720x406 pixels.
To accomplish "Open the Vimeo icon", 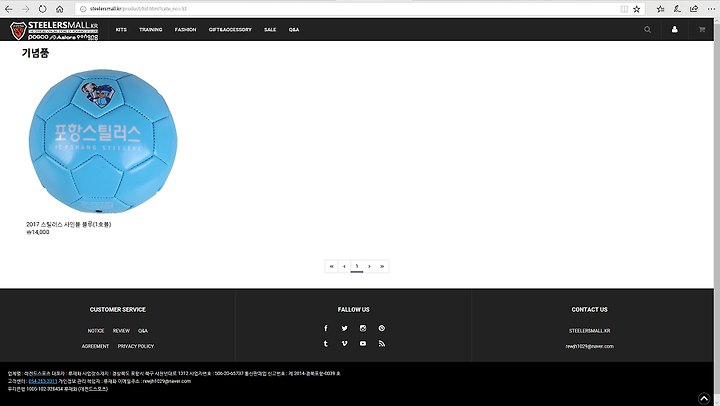I will (x=344, y=344).
